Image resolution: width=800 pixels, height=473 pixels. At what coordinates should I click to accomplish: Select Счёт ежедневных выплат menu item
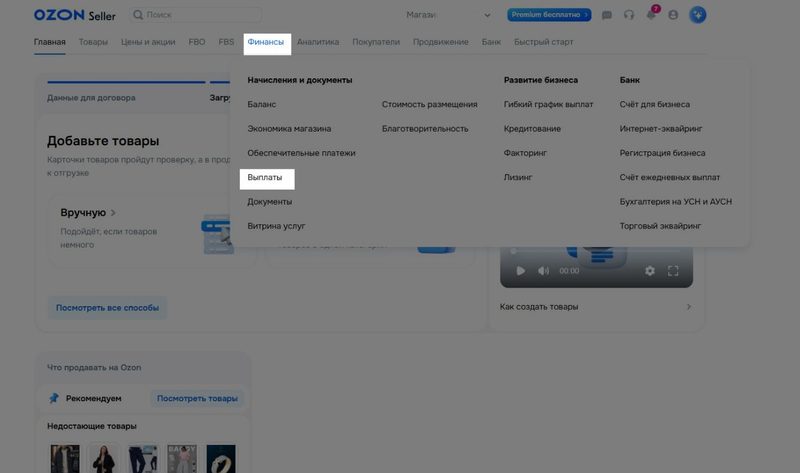(x=669, y=177)
